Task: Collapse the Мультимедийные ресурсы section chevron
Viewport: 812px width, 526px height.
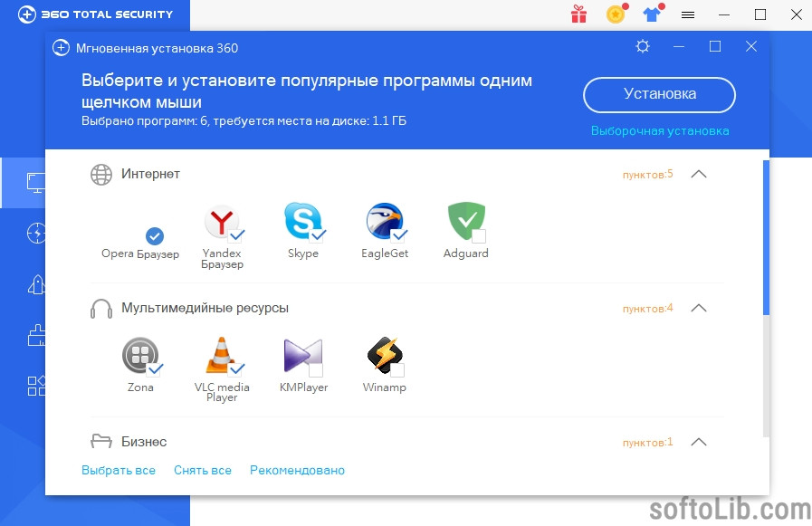Action: pos(699,308)
